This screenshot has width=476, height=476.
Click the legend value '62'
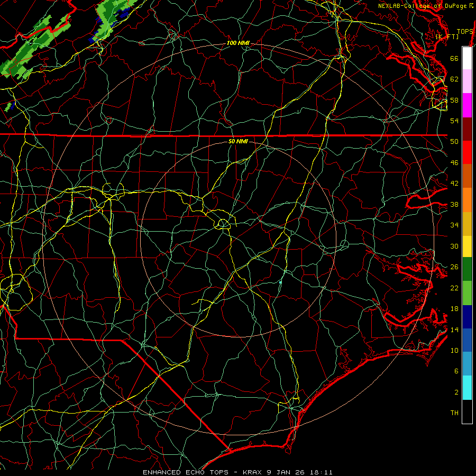click(454, 79)
